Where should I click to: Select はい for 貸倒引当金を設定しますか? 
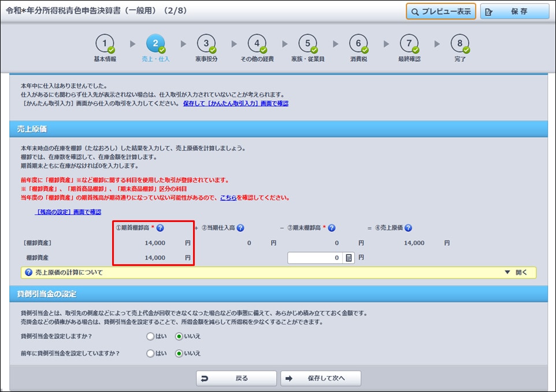click(151, 336)
